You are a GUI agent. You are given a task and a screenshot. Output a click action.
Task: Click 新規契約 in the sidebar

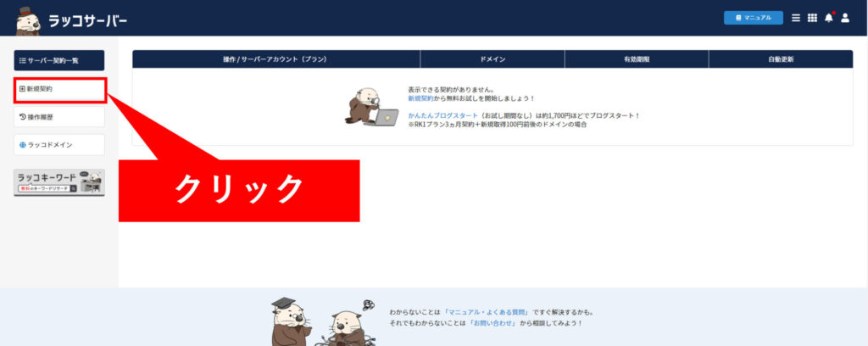tap(59, 89)
